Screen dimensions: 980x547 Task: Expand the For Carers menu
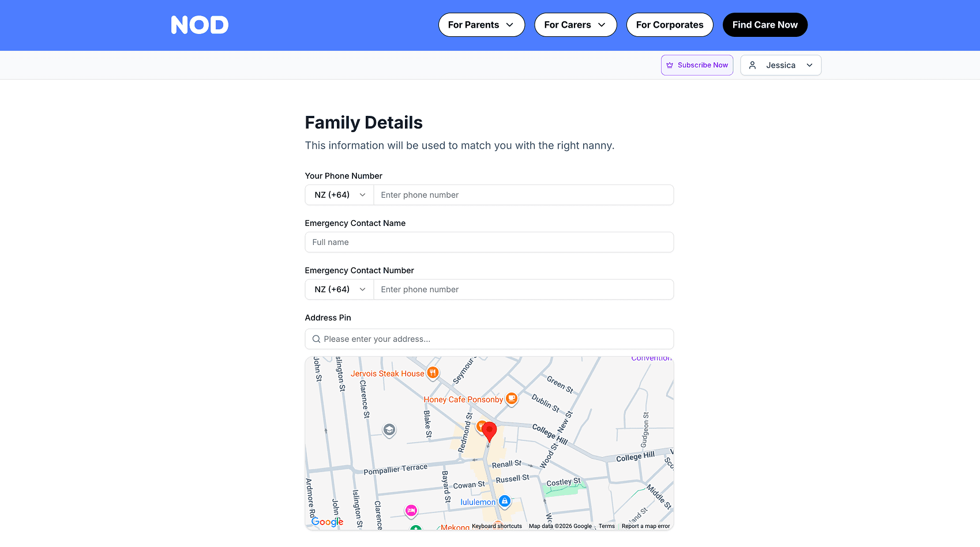(575, 25)
